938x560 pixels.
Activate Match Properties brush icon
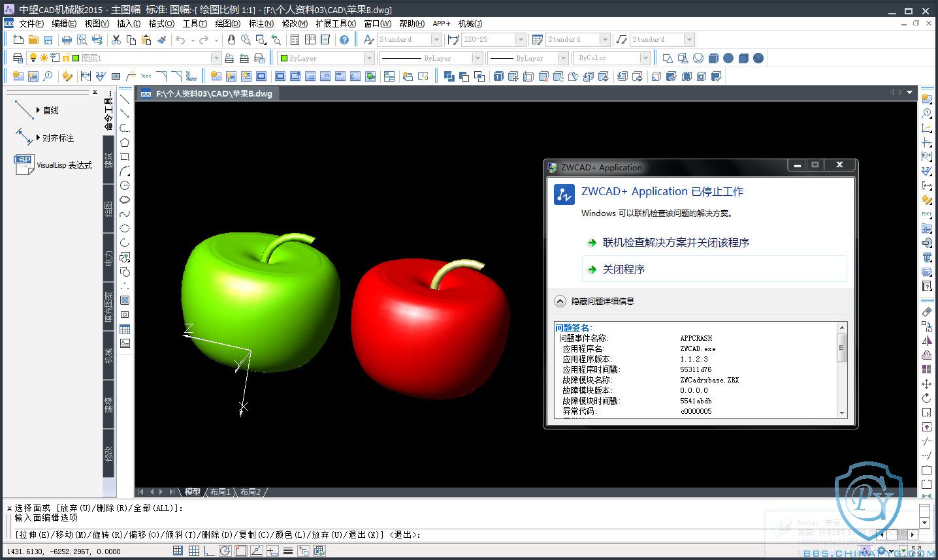[x=161, y=40]
